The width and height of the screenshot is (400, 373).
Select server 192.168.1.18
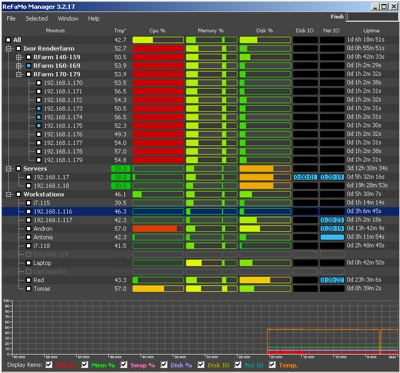[200, 186]
